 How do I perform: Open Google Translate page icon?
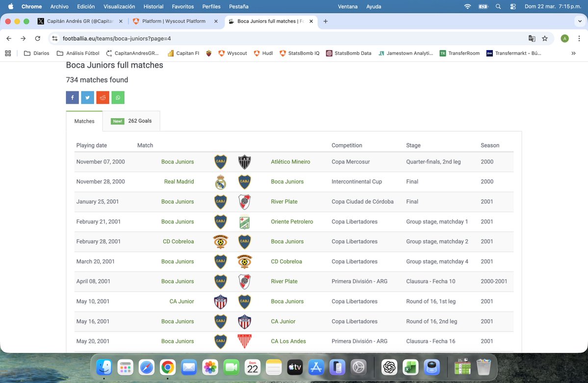532,38
